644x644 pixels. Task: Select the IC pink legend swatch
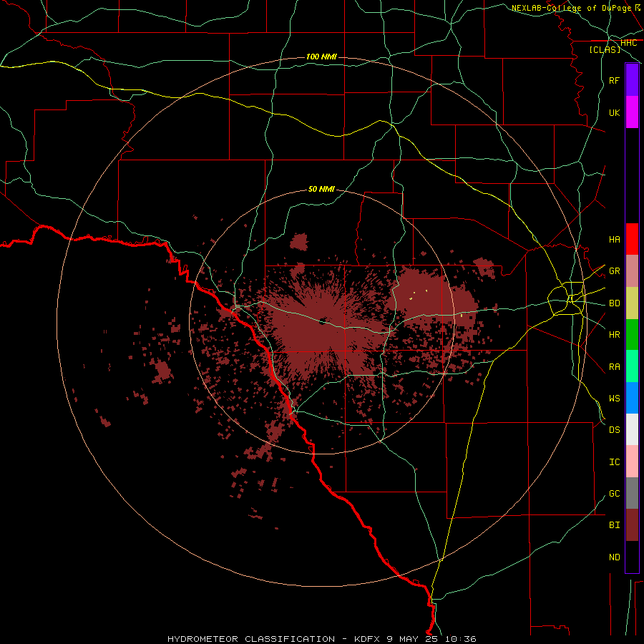tap(632, 462)
